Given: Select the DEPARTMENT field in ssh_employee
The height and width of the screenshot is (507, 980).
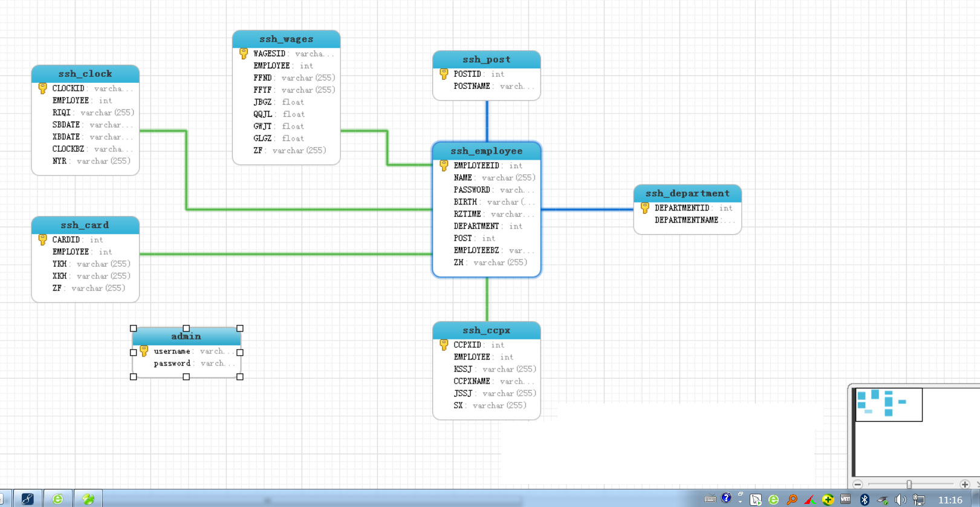Looking at the screenshot, I should [x=476, y=226].
